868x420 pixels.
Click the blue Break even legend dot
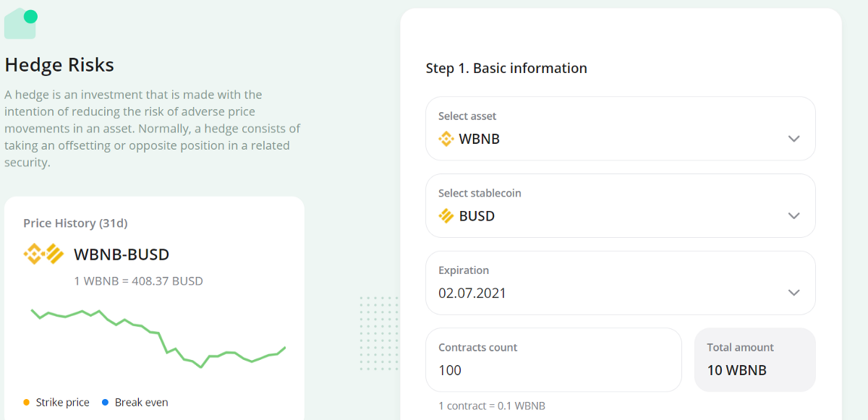(106, 403)
